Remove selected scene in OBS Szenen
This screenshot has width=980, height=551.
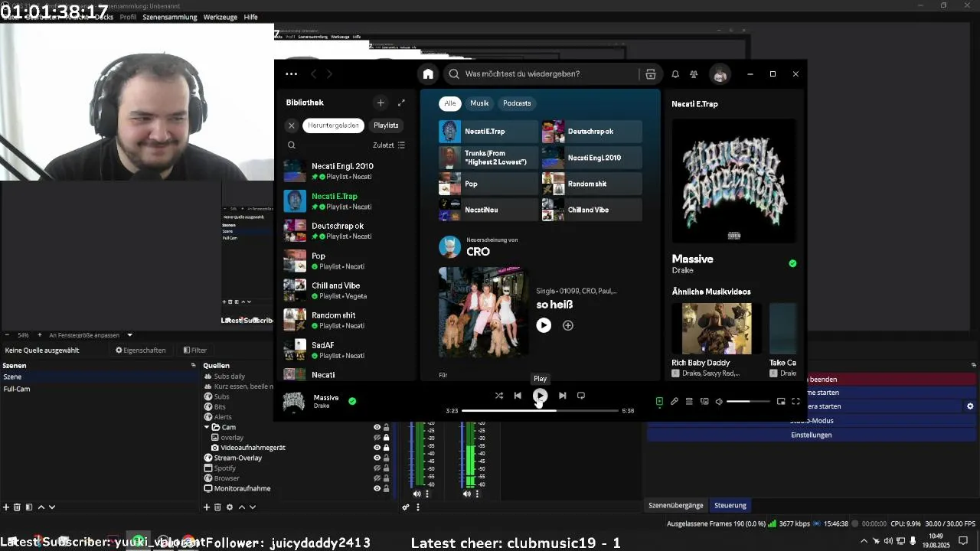pos(18,507)
